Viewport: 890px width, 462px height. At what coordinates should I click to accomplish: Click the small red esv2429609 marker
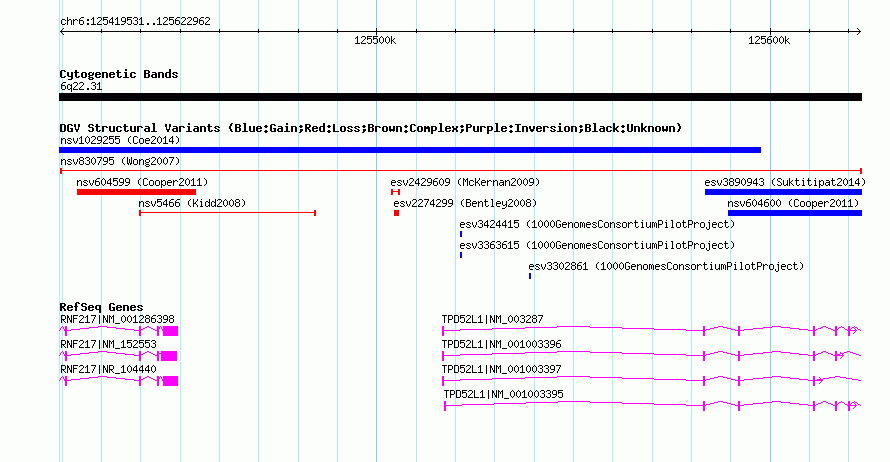[x=396, y=192]
